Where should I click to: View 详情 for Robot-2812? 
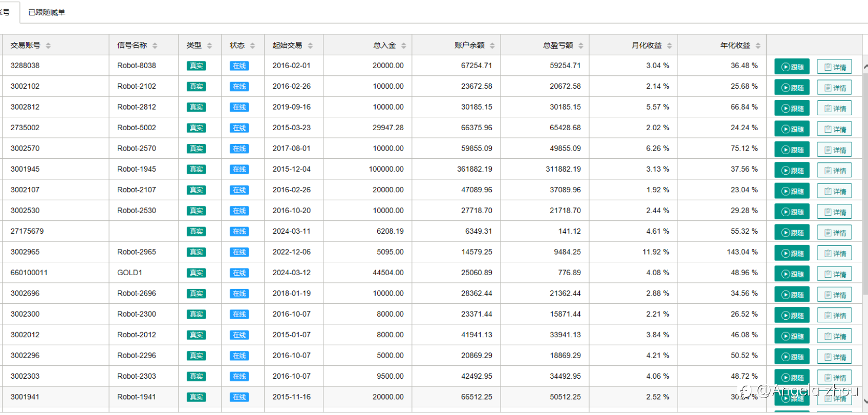(834, 108)
